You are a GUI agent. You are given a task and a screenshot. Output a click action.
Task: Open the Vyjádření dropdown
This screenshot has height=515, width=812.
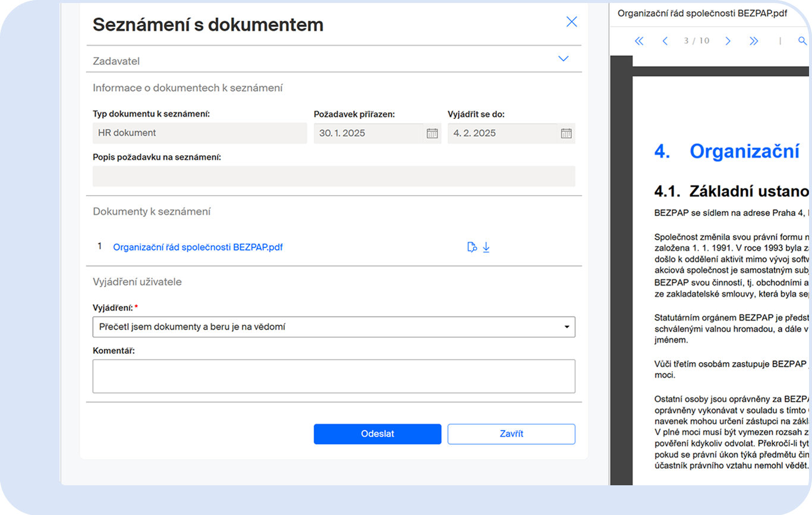point(334,327)
